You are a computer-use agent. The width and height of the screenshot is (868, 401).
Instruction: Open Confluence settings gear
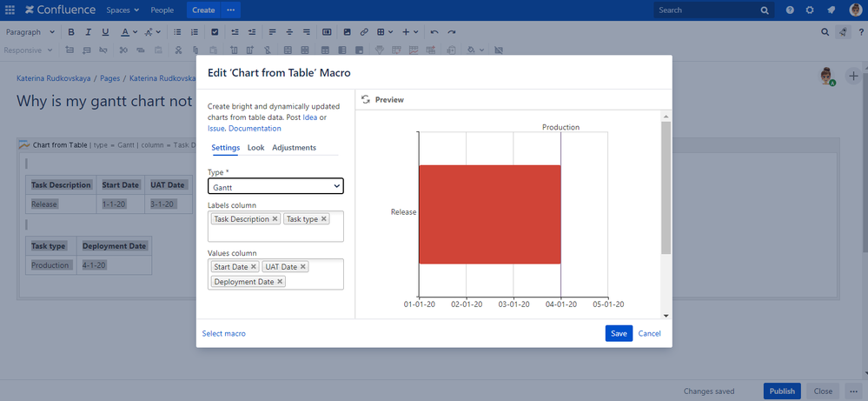(x=810, y=10)
